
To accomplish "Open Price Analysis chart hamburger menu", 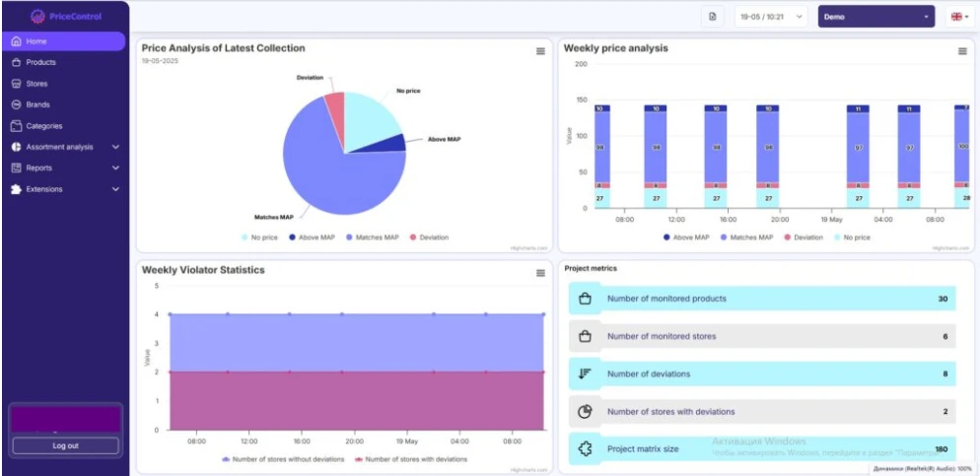I will [x=540, y=51].
